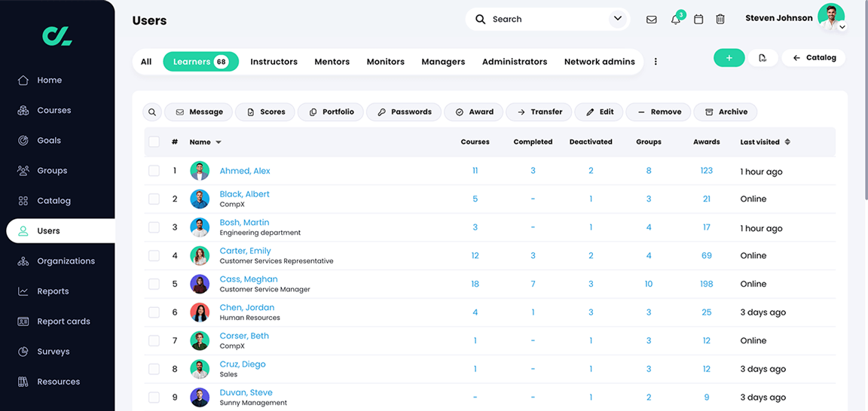Open the Goals target icon
Screen dimensions: 868x411
(23, 141)
